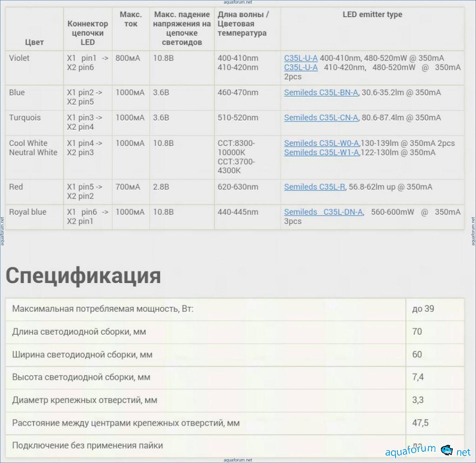The height and width of the screenshot is (463, 476).
Task: Click the до 39 power value
Action: (423, 309)
